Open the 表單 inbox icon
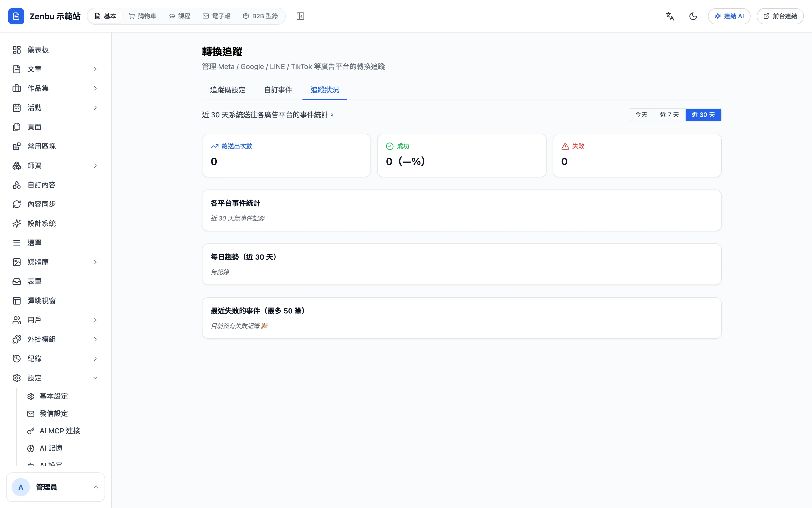Viewport: 812px width, 508px height. pyautogui.click(x=17, y=281)
